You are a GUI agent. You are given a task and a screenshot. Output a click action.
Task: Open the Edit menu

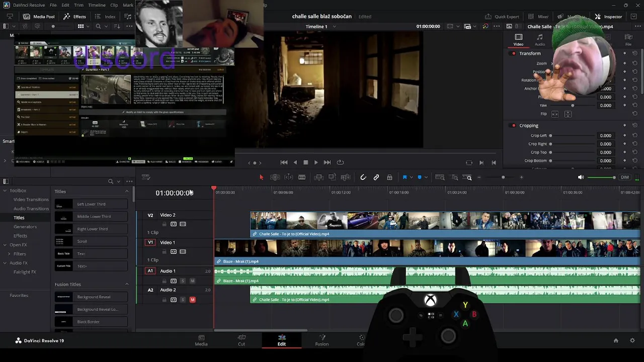(x=65, y=5)
